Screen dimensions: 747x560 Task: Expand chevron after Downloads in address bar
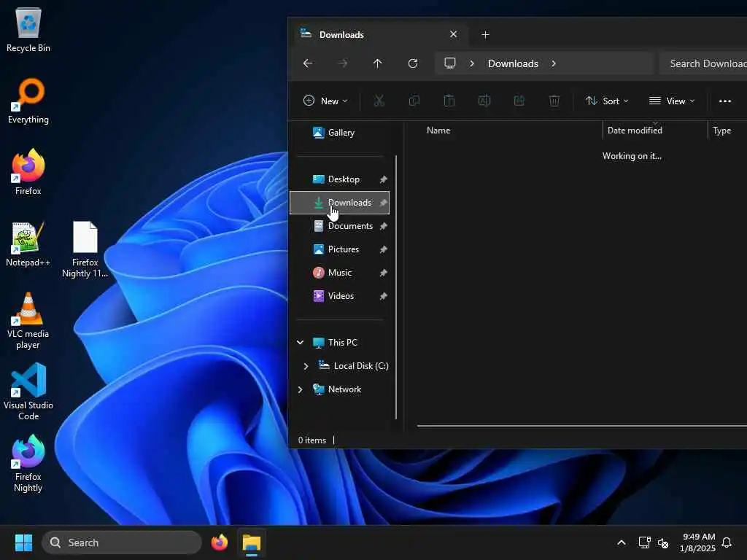coord(554,63)
